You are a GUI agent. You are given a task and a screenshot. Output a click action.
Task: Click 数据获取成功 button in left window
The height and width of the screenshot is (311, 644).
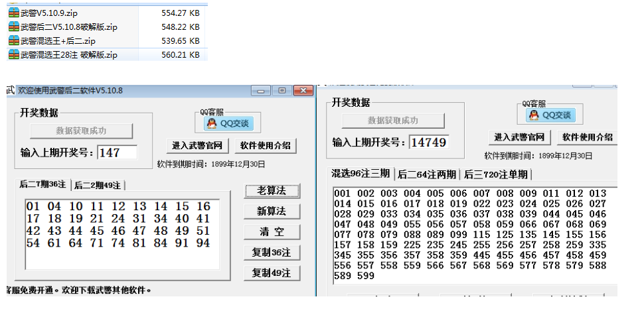point(81,131)
